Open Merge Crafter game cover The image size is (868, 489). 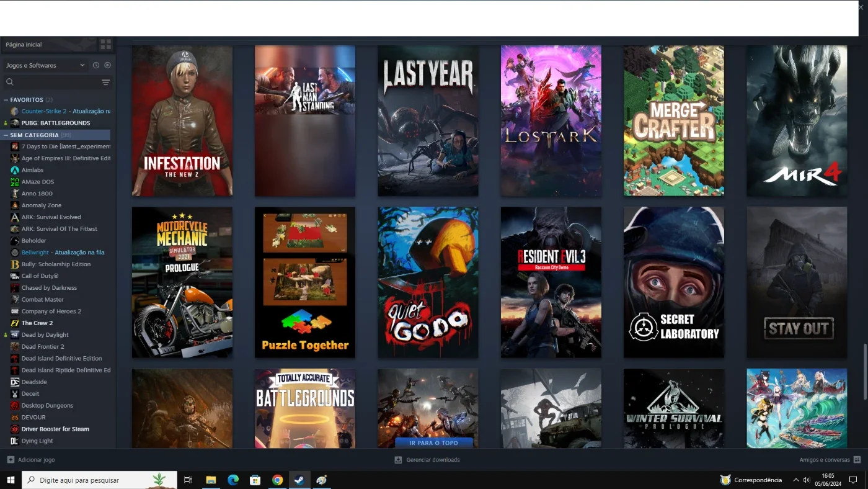point(674,121)
